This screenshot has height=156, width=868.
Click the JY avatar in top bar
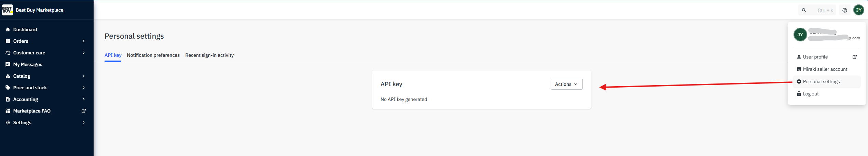coord(858,10)
